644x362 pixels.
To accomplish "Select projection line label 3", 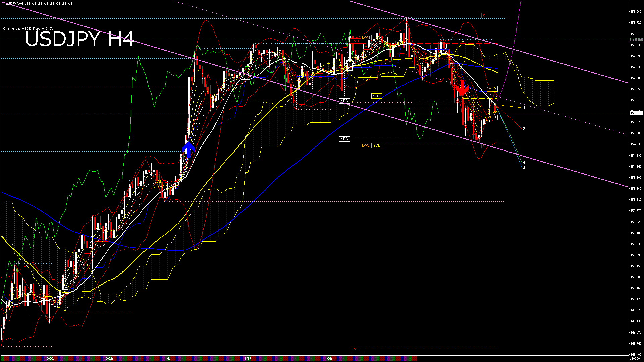I will pyautogui.click(x=524, y=167).
